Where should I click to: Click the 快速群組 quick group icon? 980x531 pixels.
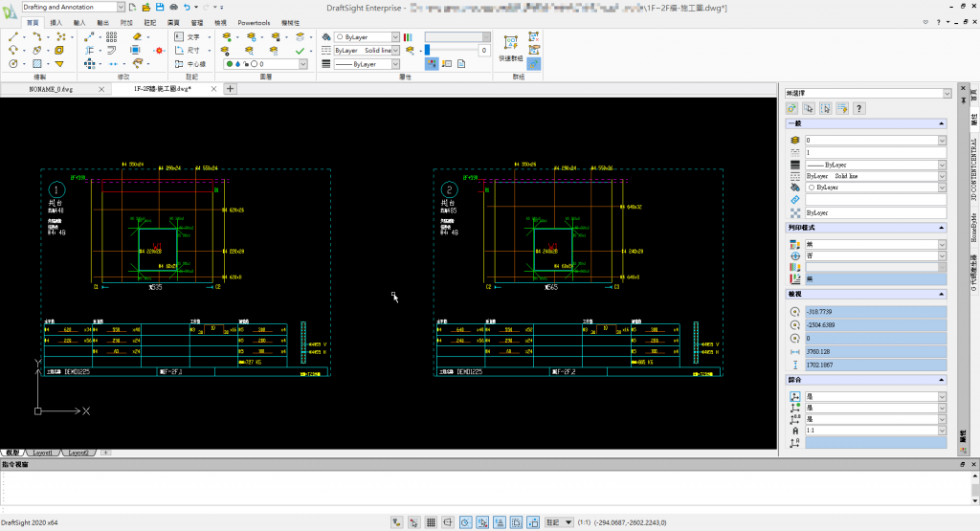[511, 43]
